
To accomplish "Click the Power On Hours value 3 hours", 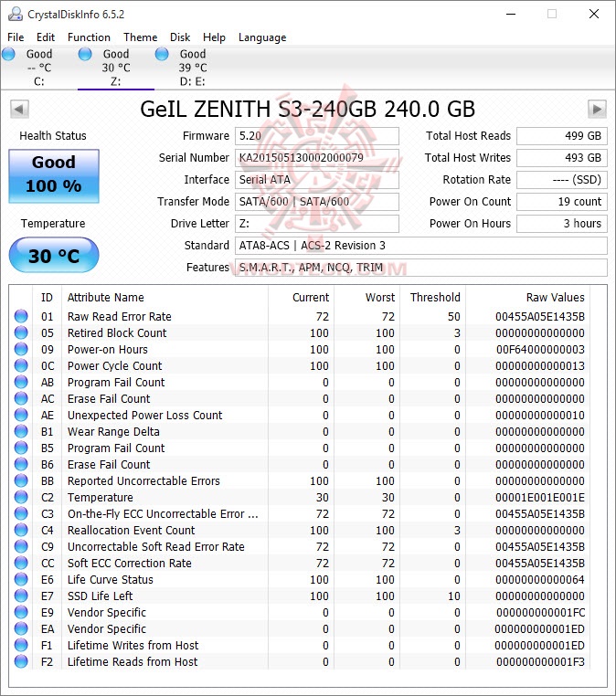I will pos(562,224).
